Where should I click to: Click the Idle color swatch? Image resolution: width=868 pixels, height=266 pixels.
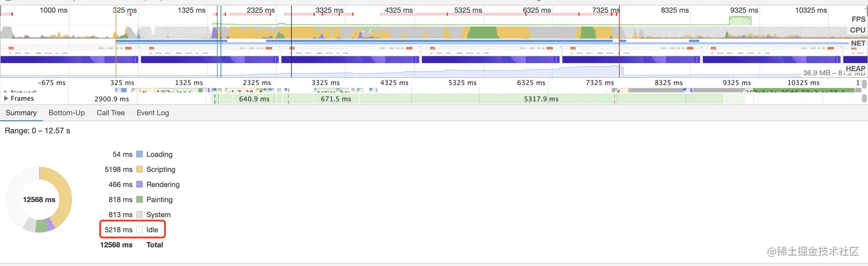pyautogui.click(x=139, y=230)
